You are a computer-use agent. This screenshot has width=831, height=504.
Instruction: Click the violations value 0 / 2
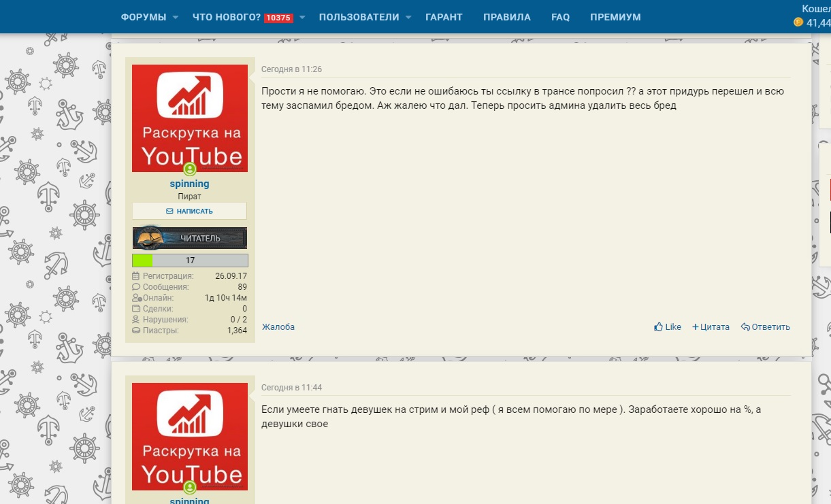239,320
